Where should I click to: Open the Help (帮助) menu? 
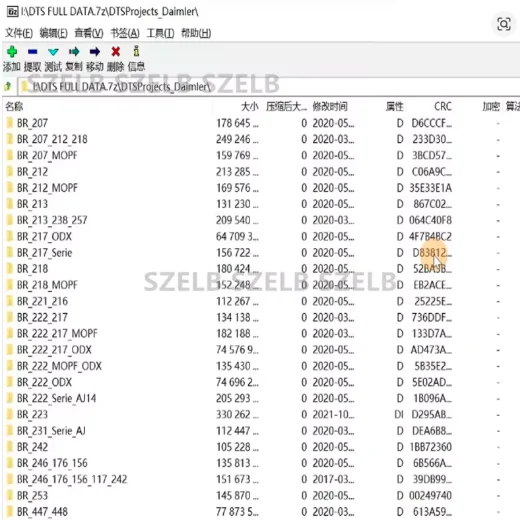pyautogui.click(x=196, y=33)
